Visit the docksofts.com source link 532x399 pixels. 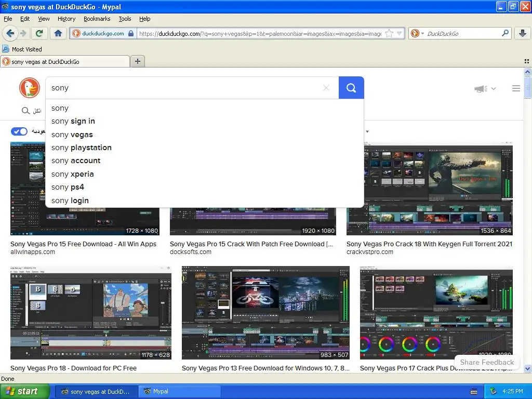[190, 252]
